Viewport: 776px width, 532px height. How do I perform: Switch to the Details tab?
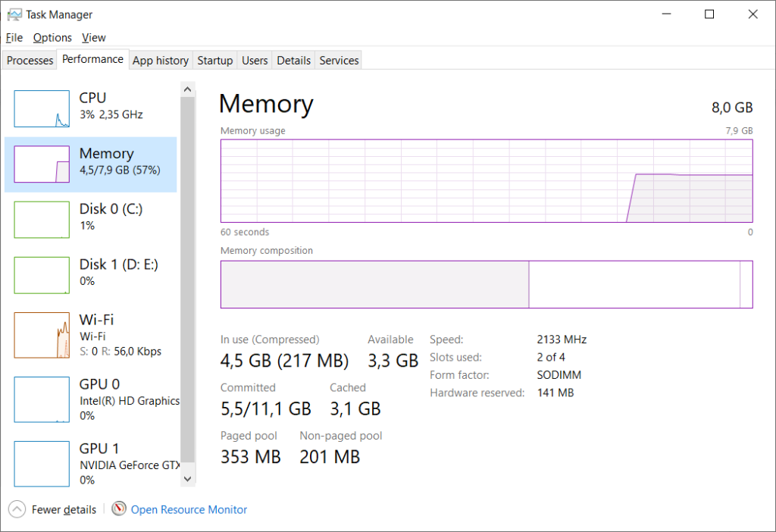293,61
